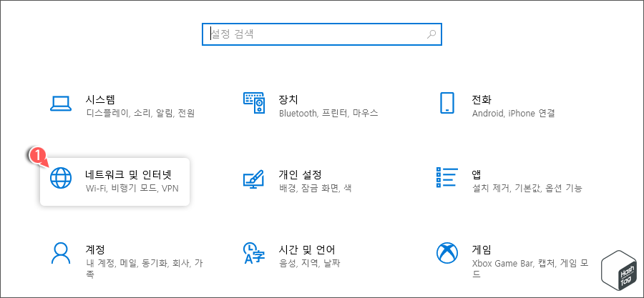This screenshot has width=644, height=298.
Task: Click text 'Xbox Game Bar, 캡처, 게임 모드'
Action: pos(531,269)
